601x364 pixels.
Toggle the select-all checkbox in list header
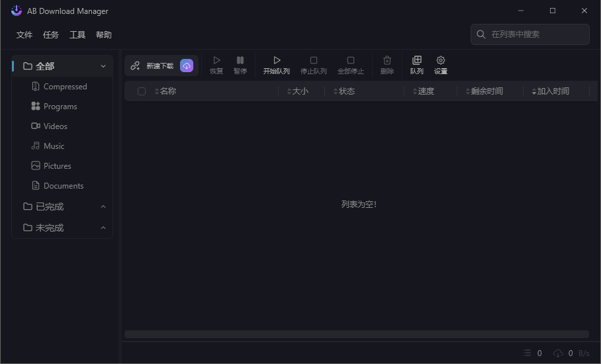pyautogui.click(x=142, y=91)
